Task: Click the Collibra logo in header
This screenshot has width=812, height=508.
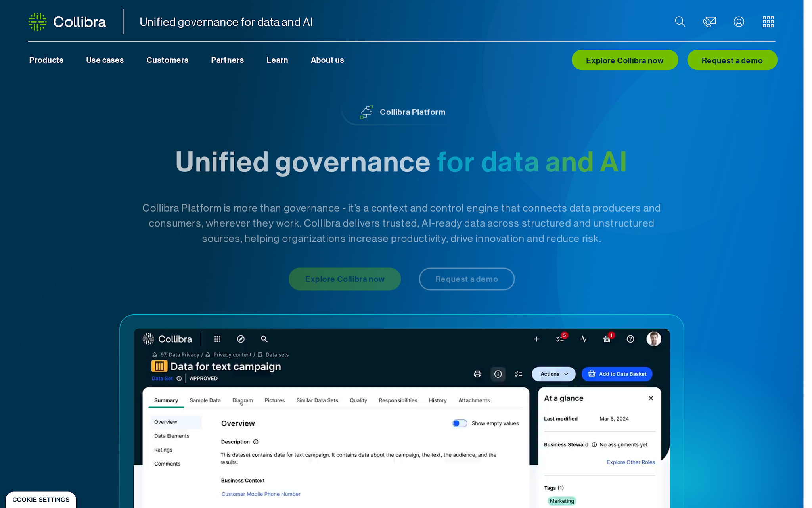Action: (67, 22)
